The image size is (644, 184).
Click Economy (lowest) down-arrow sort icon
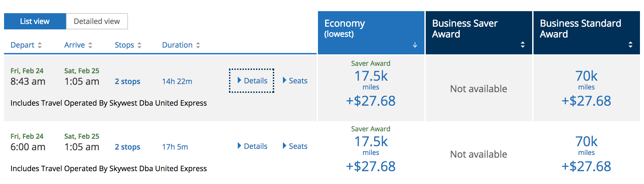pos(415,45)
